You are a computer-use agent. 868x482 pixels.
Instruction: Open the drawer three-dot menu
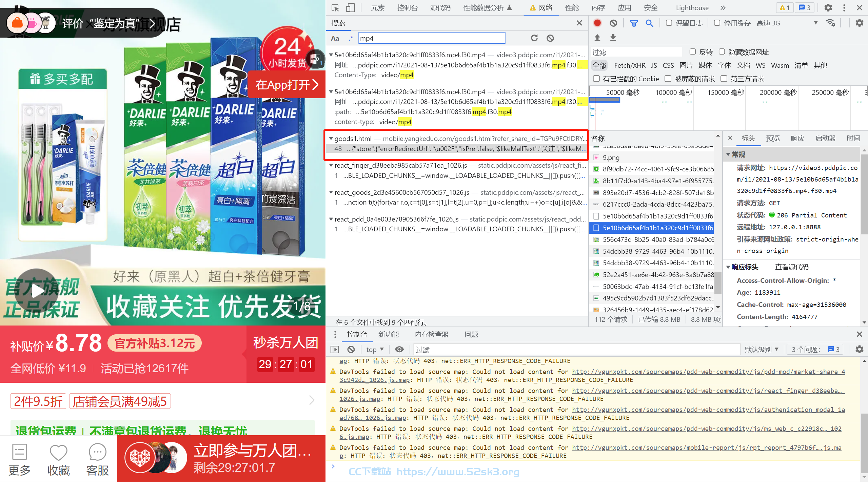335,334
